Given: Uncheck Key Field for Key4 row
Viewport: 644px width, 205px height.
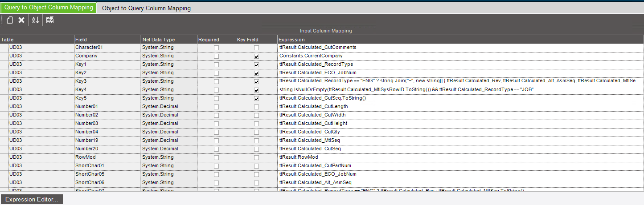Looking at the screenshot, I should pyautogui.click(x=256, y=90).
